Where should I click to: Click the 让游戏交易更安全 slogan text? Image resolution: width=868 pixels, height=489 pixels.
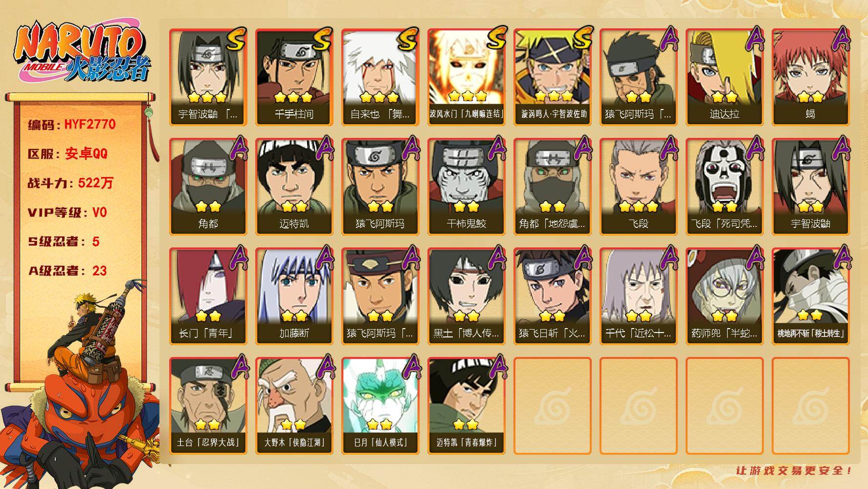click(x=794, y=470)
